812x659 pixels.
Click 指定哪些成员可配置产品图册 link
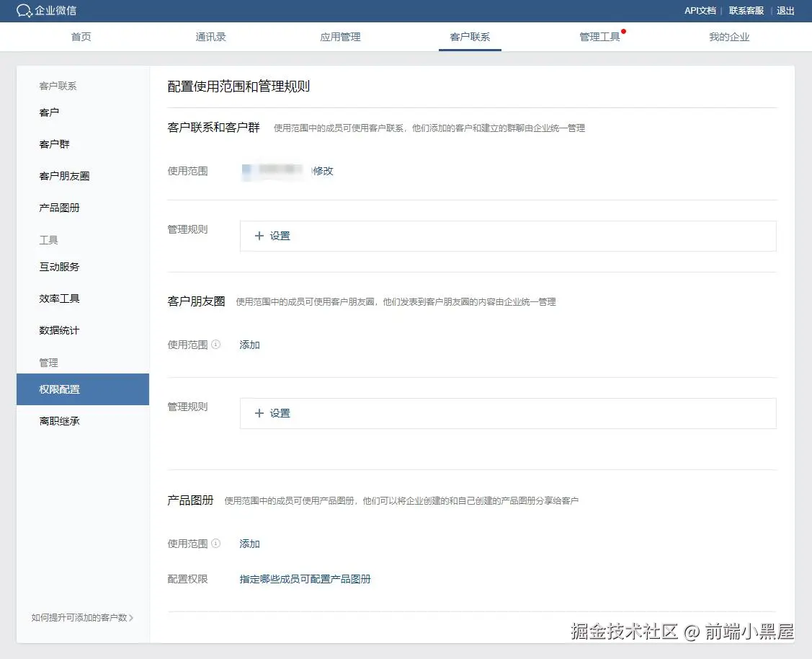[x=305, y=579]
